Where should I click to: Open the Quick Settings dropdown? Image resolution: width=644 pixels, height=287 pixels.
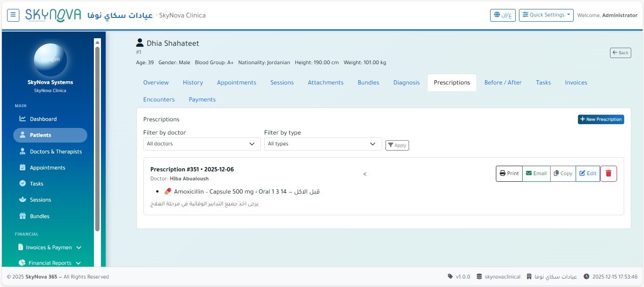546,15
